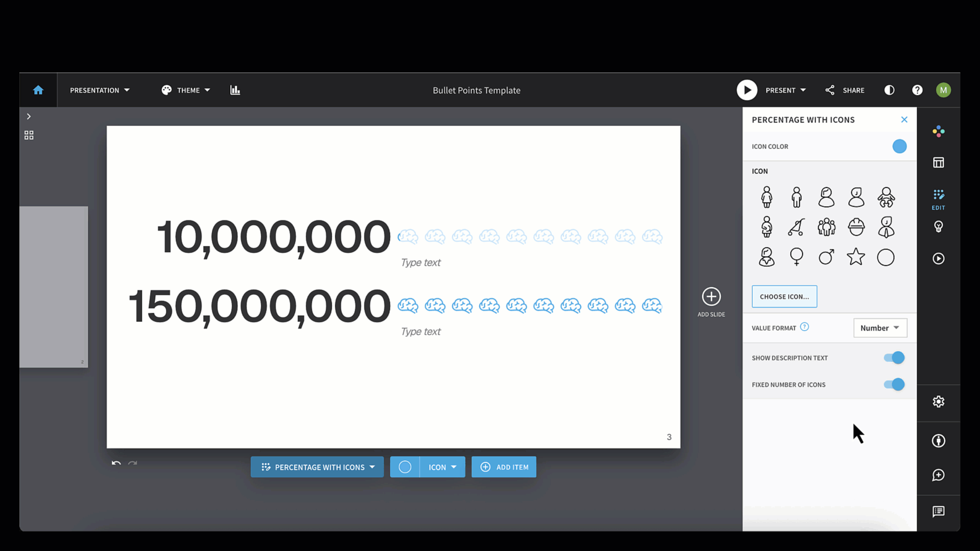
Task: Click the 10,000,000 value text
Action: coord(274,237)
